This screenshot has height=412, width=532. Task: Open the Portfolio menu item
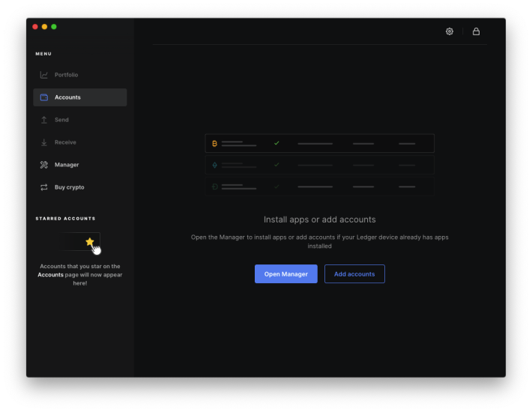tap(80, 75)
